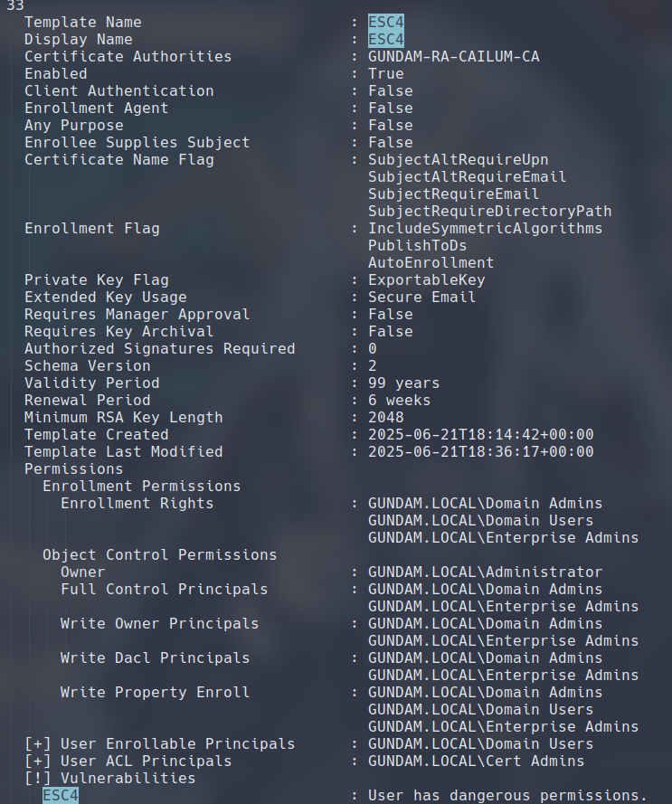Click the SubjectAltRequireUpn flag text
The image size is (672, 804).
click(x=458, y=159)
